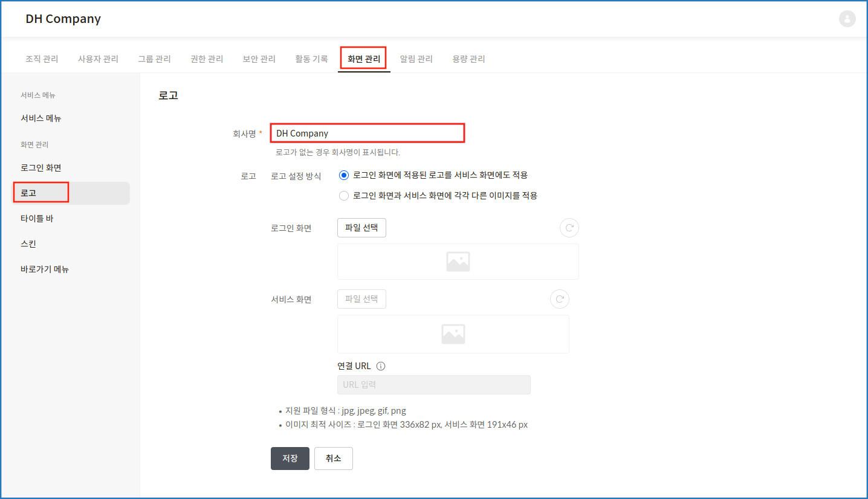The width and height of the screenshot is (868, 499).
Task: Open the 사용자 관리 tab
Action: tap(98, 59)
